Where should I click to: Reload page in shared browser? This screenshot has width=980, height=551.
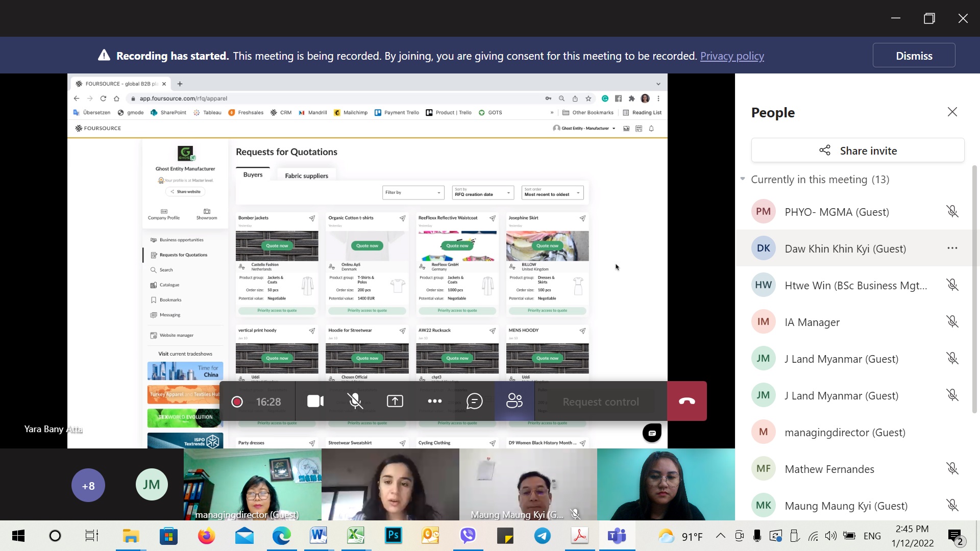[x=103, y=98]
